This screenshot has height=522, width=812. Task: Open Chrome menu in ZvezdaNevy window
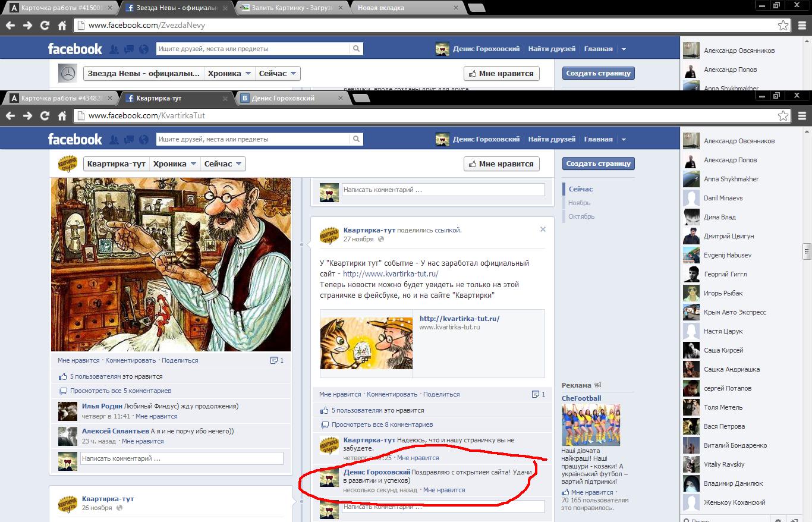pos(802,26)
